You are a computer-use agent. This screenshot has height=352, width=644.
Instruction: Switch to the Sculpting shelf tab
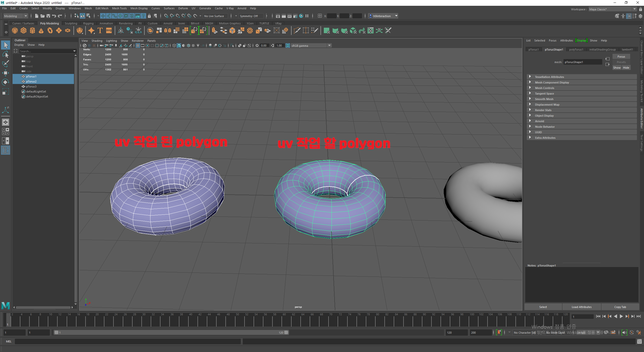(71, 23)
